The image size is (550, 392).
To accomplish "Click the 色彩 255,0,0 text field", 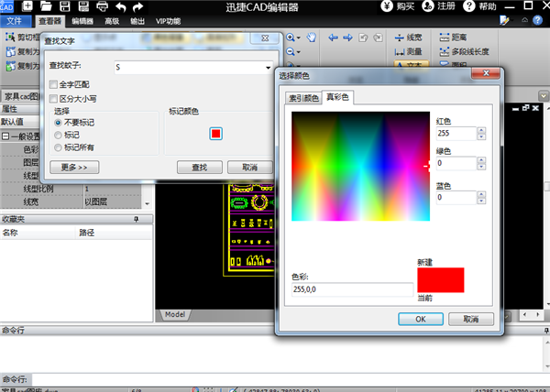I will tap(352, 289).
